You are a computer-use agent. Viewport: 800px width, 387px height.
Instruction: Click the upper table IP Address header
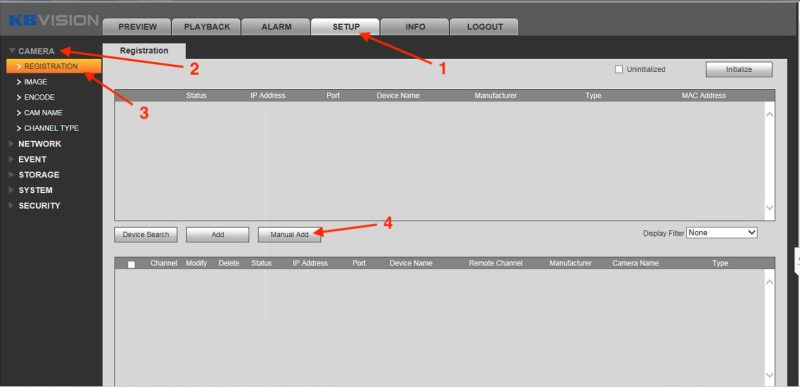click(268, 95)
